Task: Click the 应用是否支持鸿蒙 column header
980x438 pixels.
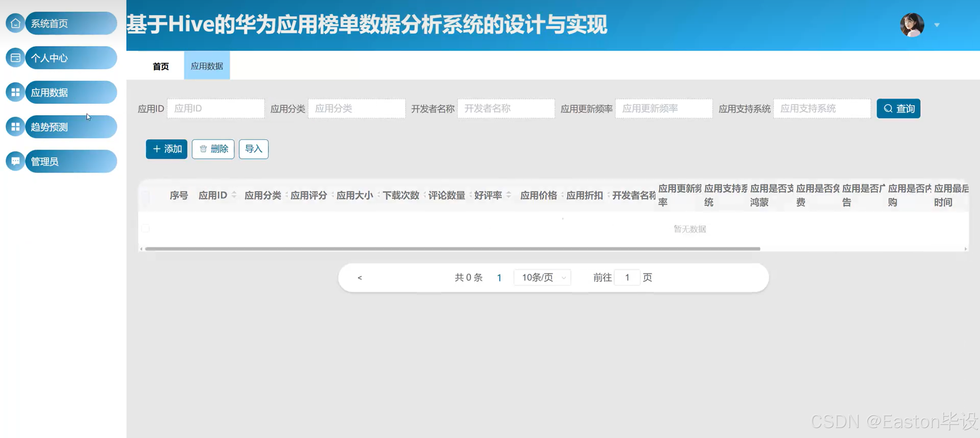Action: tap(772, 195)
